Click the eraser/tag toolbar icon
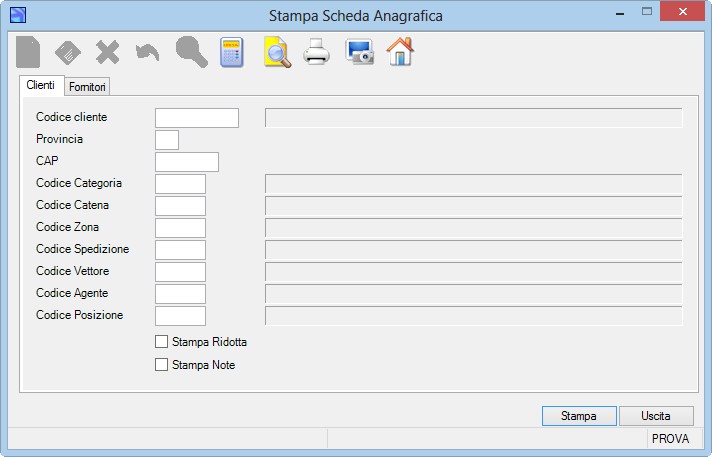The width and height of the screenshot is (712, 457). [68, 52]
